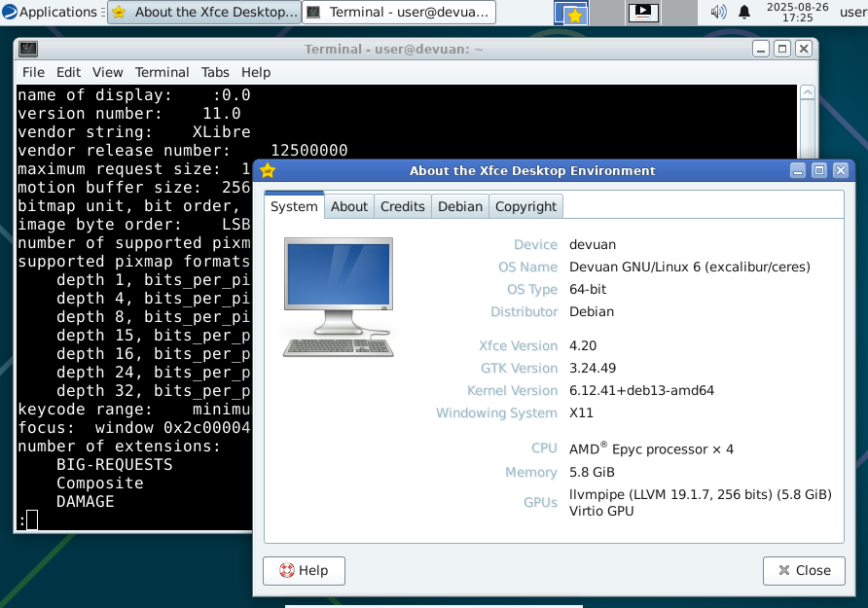Click 'Devuan GNU/Linux 6 (excalibur/ceres)' text
Screen dimensions: 868x608
click(x=690, y=267)
